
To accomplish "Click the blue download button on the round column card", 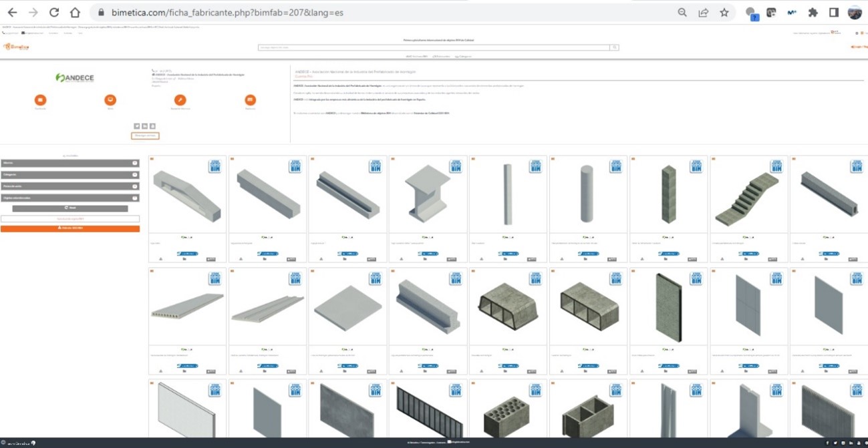I will [x=588, y=254].
